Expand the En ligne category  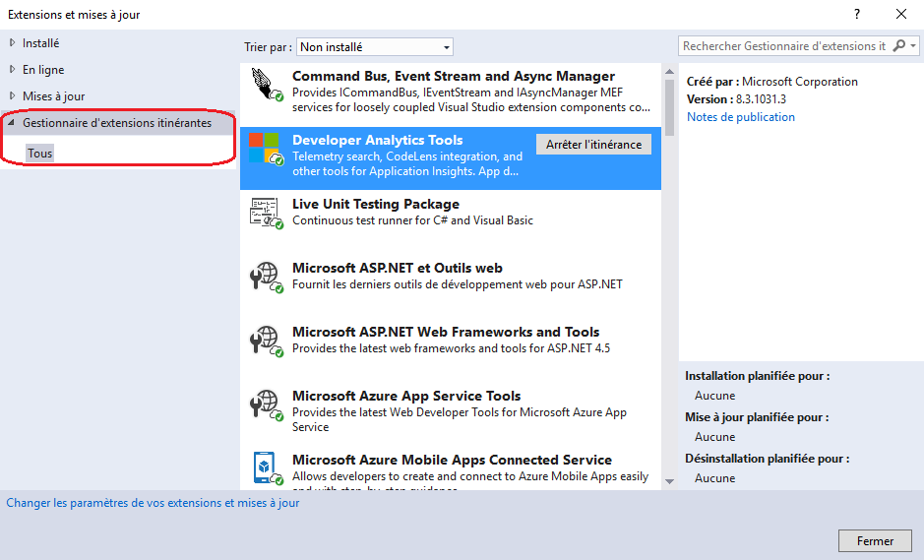(13, 70)
